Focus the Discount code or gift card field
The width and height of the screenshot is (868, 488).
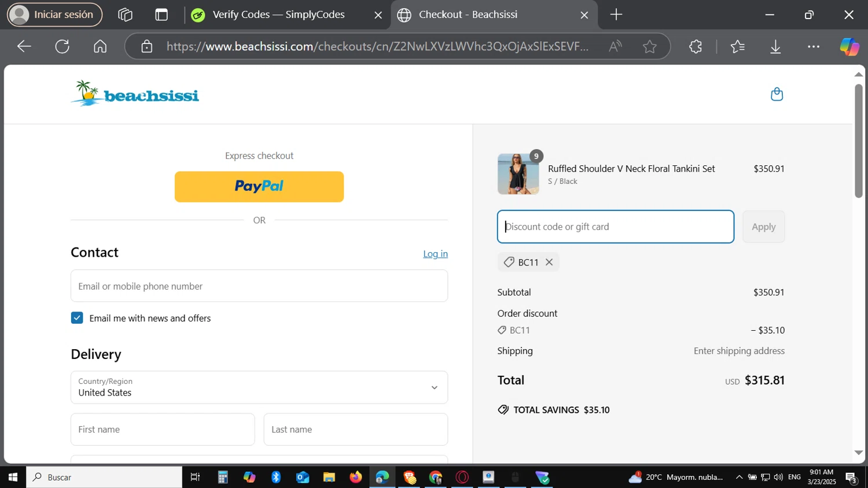pos(616,227)
